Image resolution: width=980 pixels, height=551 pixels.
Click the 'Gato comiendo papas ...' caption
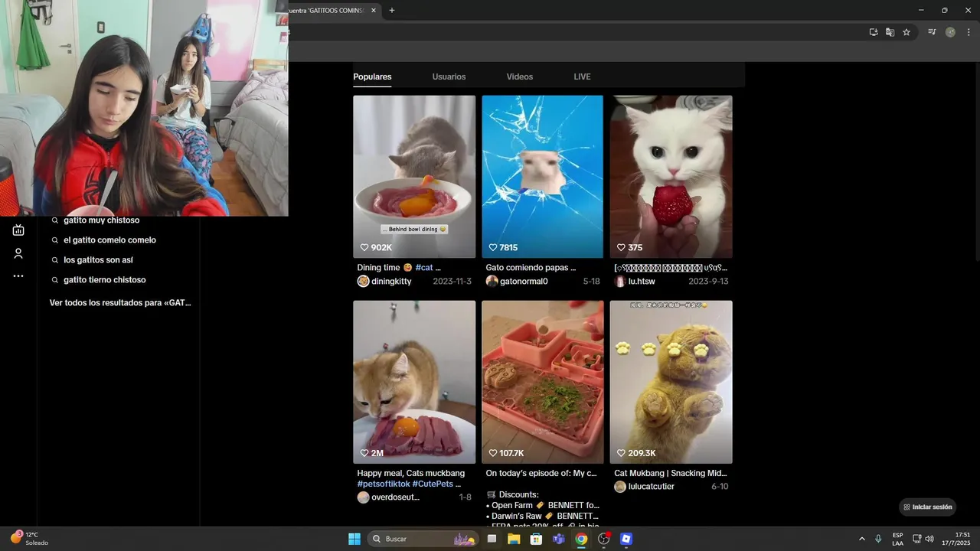point(531,268)
